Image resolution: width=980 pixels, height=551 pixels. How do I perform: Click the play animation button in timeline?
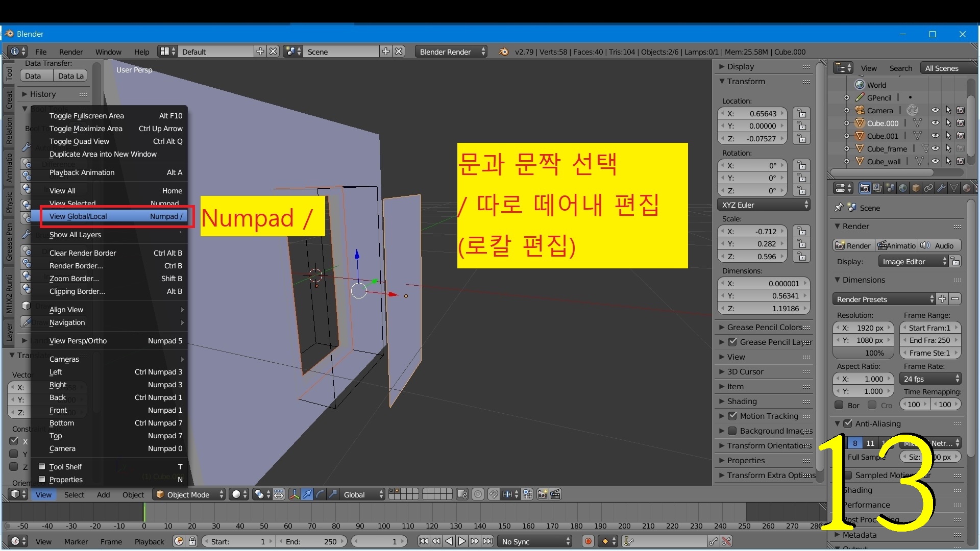462,541
